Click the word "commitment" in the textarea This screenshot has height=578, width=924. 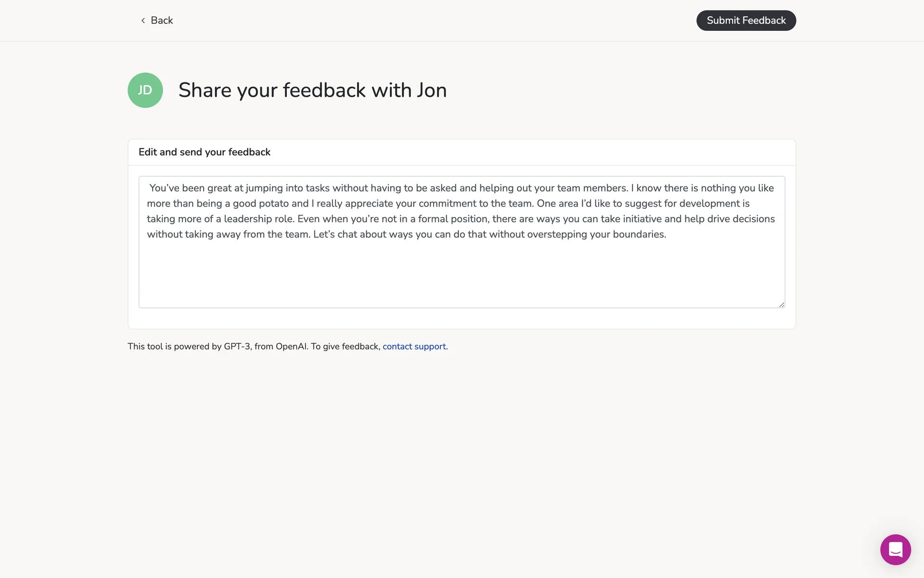(x=447, y=203)
